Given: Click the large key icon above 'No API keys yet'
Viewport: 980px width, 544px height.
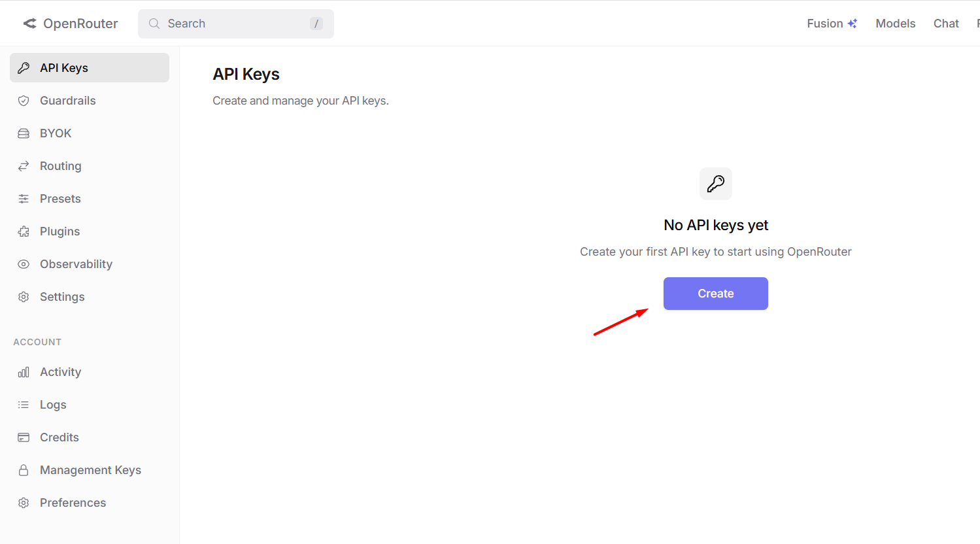Looking at the screenshot, I should (715, 184).
